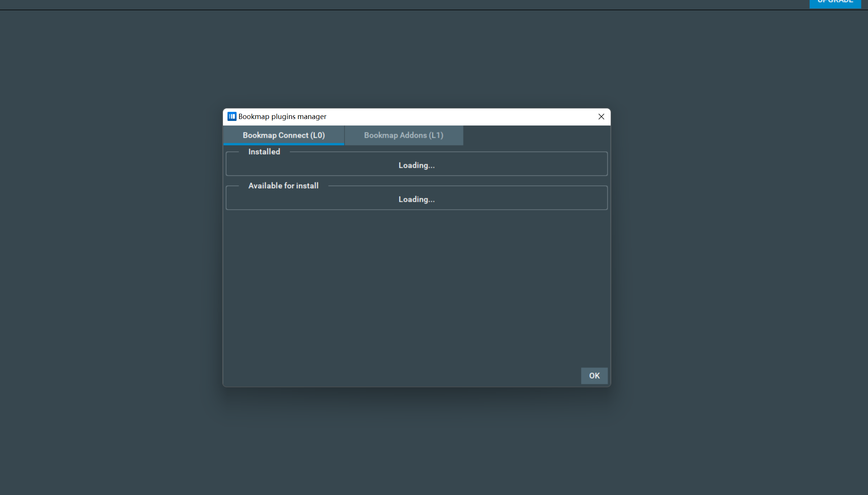
Task: Click Loading... text under Available for install
Action: click(x=416, y=200)
